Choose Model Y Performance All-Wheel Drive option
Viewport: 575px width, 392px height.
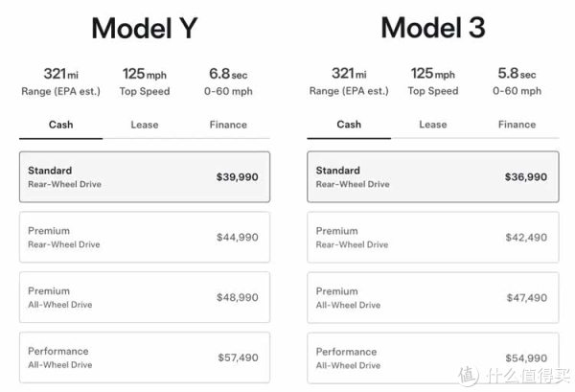point(144,357)
